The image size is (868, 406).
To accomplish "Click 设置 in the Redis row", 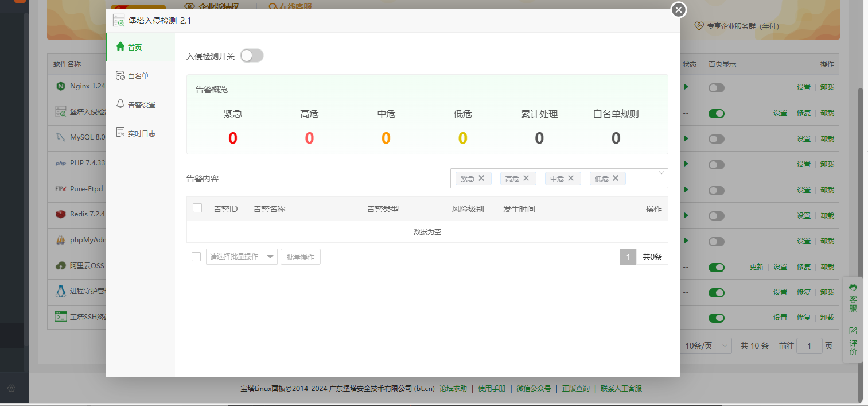I will [x=804, y=215].
